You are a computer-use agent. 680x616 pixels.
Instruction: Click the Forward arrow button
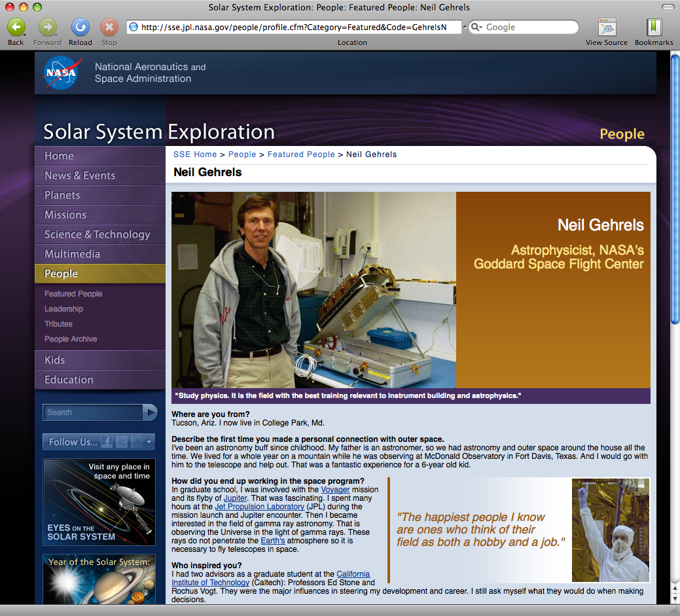pos(48,27)
